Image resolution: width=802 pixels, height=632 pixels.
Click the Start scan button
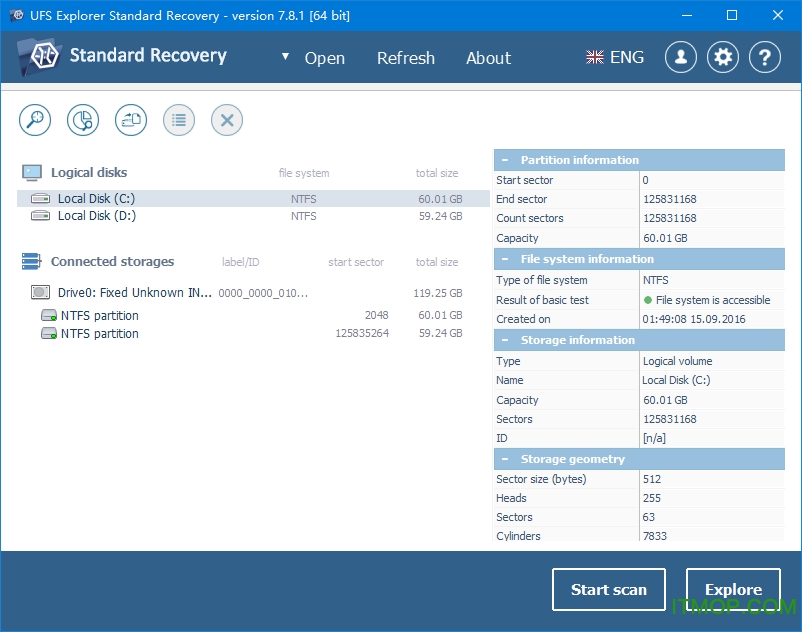pyautogui.click(x=609, y=590)
